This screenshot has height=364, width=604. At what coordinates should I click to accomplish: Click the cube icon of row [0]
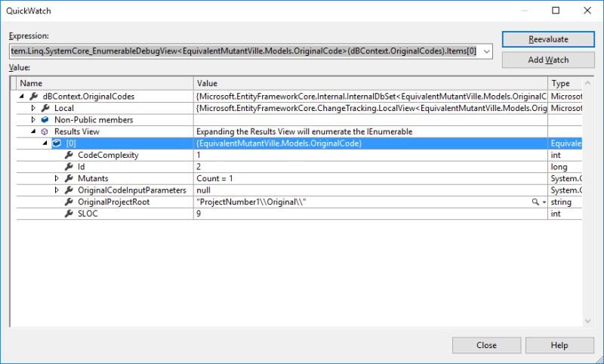coord(57,143)
